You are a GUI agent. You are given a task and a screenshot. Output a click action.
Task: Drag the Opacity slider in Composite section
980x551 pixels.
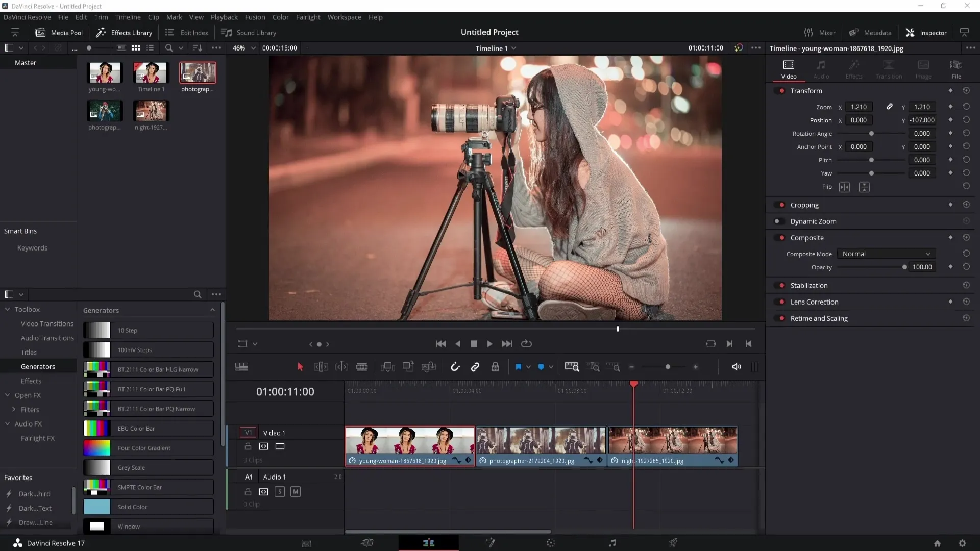(904, 267)
